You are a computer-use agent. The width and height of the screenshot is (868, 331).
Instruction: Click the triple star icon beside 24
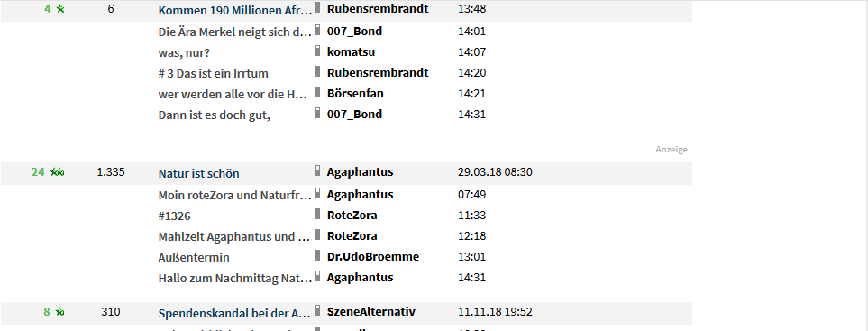(57, 172)
